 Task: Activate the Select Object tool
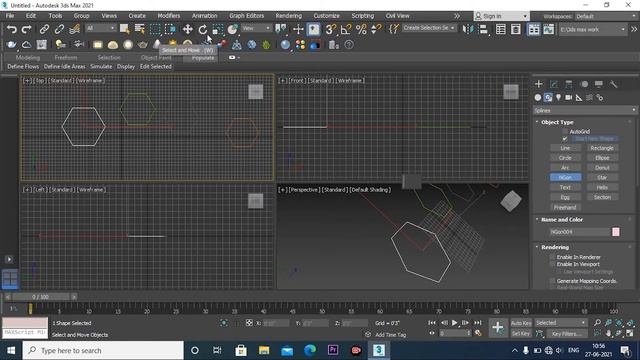(124, 29)
